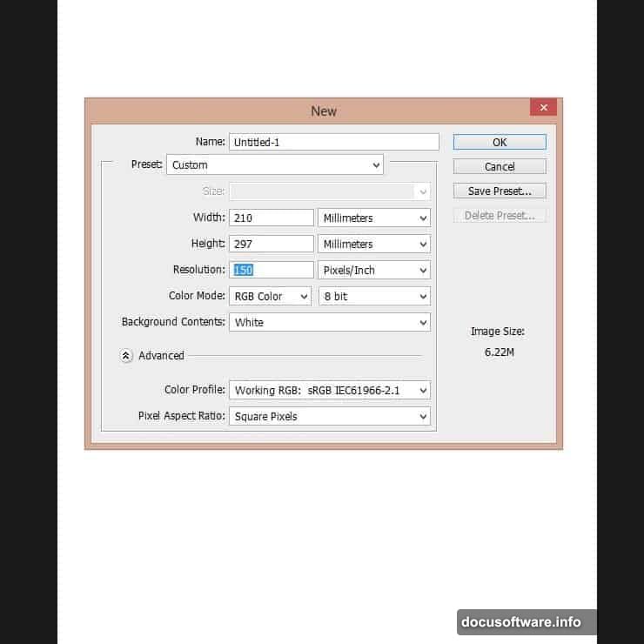Expand the Background Contents dropdown
644x644 pixels.
coord(330,322)
